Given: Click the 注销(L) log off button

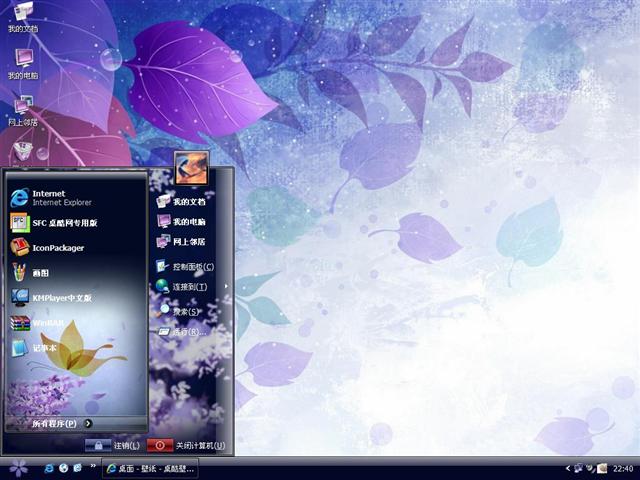Looking at the screenshot, I should tap(113, 445).
